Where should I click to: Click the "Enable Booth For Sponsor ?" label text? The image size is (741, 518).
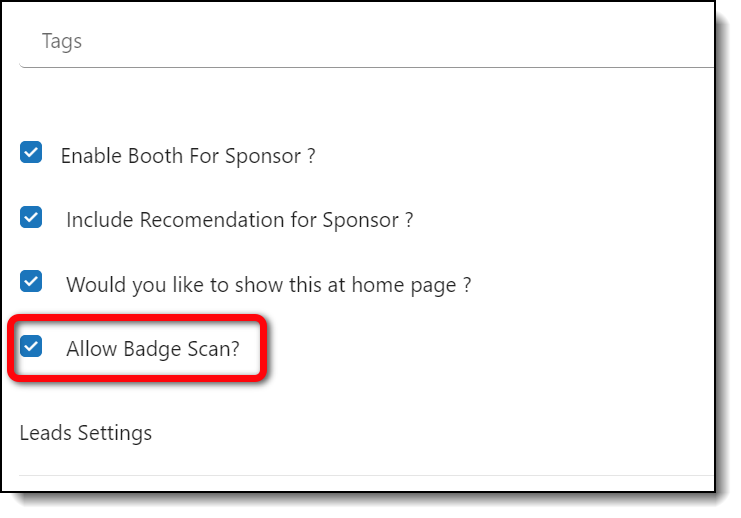[188, 156]
